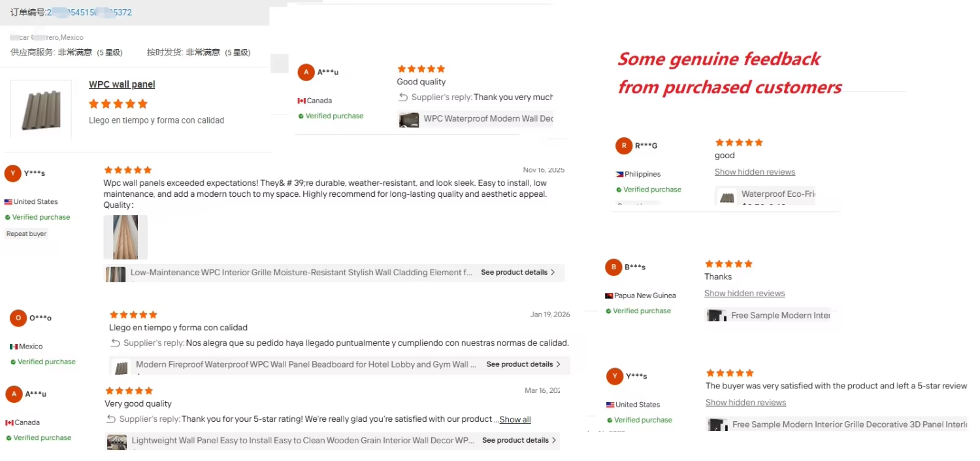Expand See product details for Lightweight Wall Panel
Screen dimensions: 980x461
tap(519, 440)
